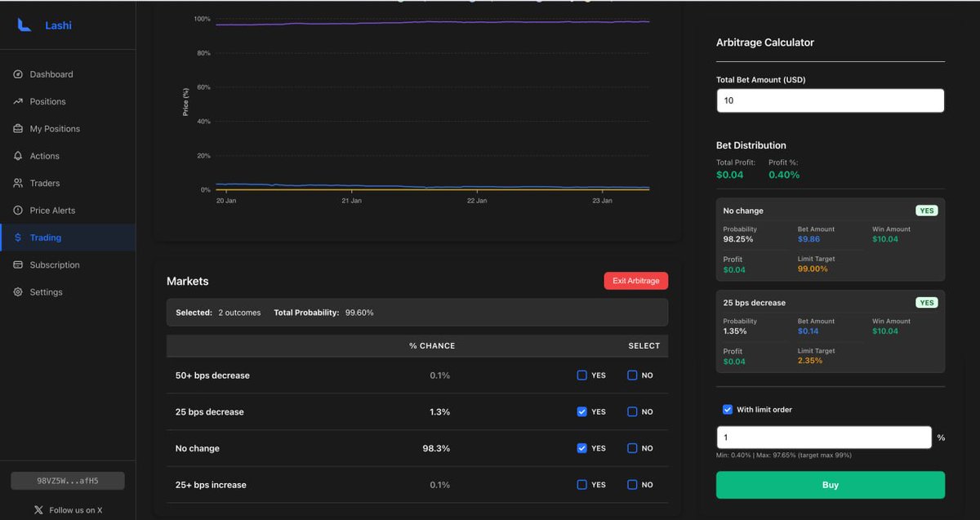The height and width of the screenshot is (520, 980).
Task: Click the Total Profit $0.04 value
Action: pyautogui.click(x=730, y=175)
